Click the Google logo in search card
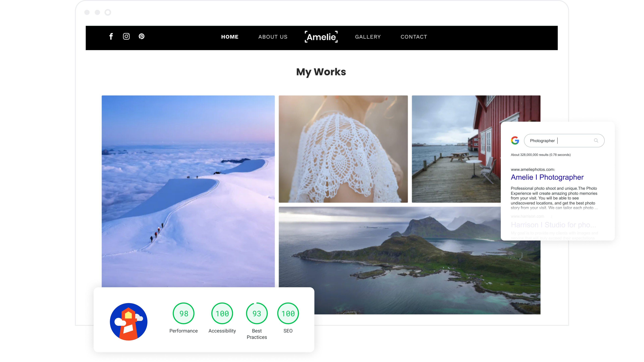Image resolution: width=644 pixels, height=362 pixels. (x=515, y=140)
